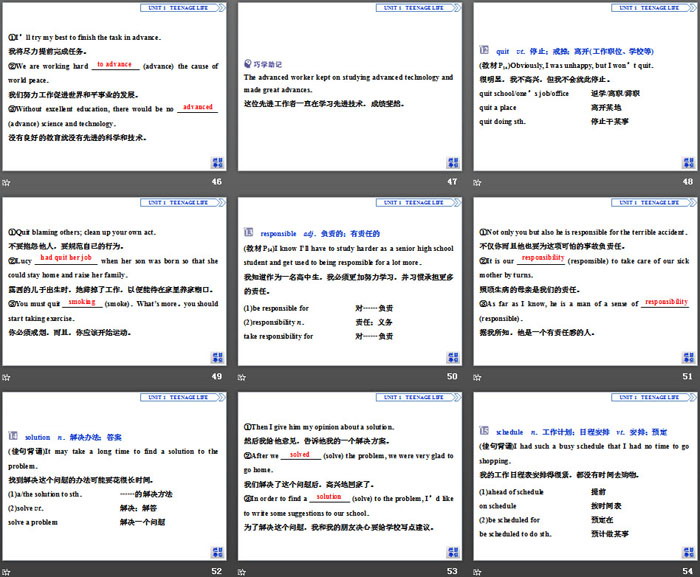Click red answer 'smoking' on slide 49
Image resolution: width=700 pixels, height=577 pixels.
click(82, 302)
